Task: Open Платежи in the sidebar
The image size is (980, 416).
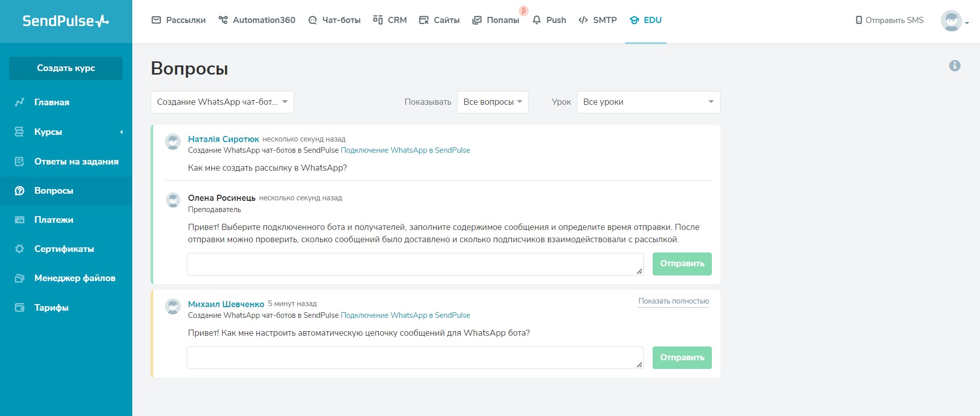Action: 66,220
